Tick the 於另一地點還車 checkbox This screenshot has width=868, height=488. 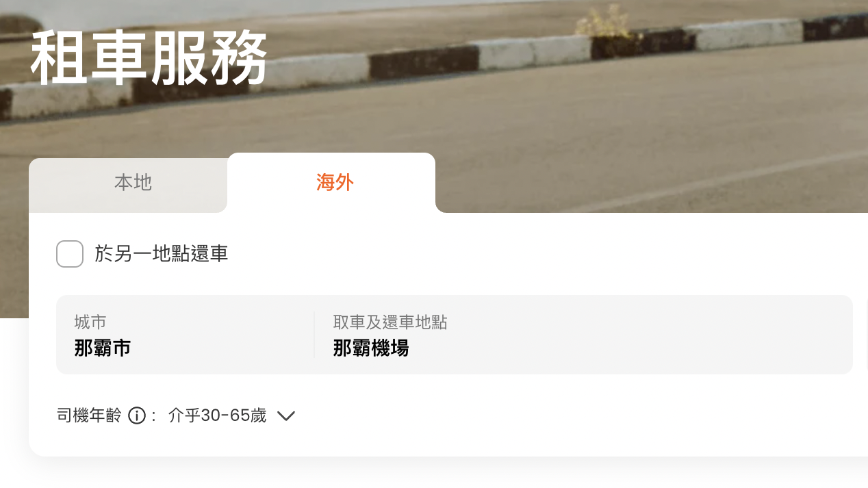point(70,254)
